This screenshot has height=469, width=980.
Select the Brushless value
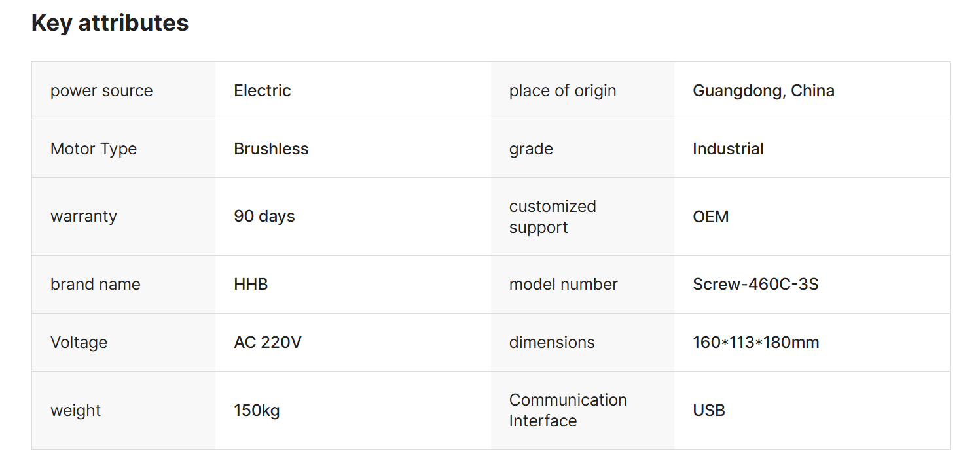click(x=271, y=149)
